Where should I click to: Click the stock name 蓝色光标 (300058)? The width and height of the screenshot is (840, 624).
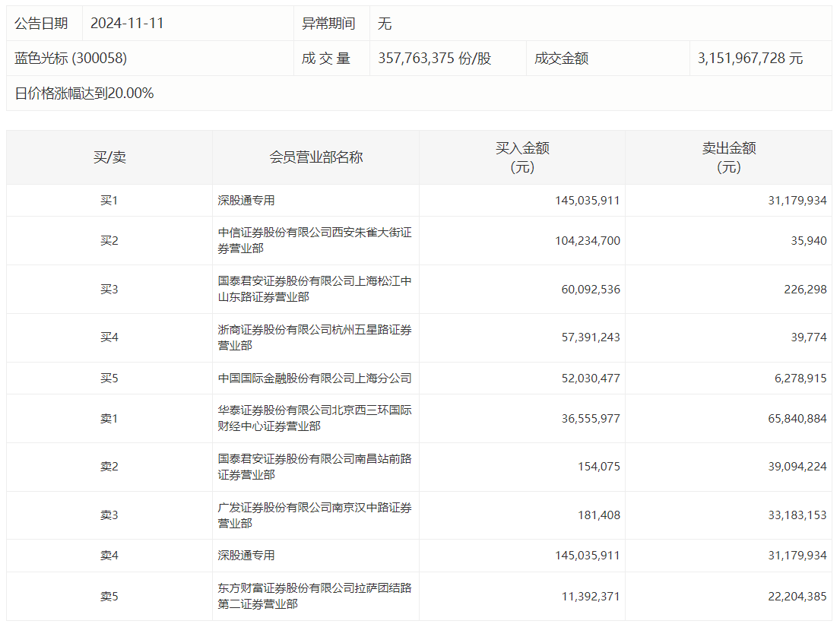pos(71,59)
